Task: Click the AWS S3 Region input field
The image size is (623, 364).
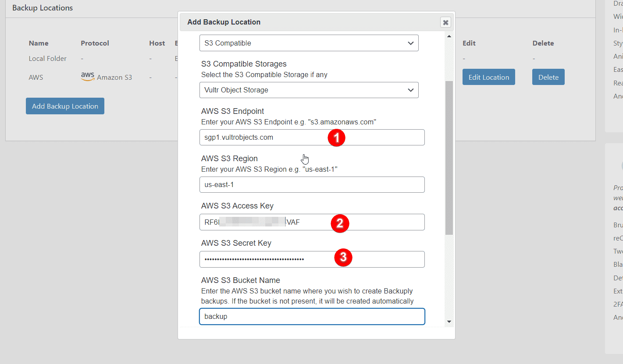Action: coord(312,184)
